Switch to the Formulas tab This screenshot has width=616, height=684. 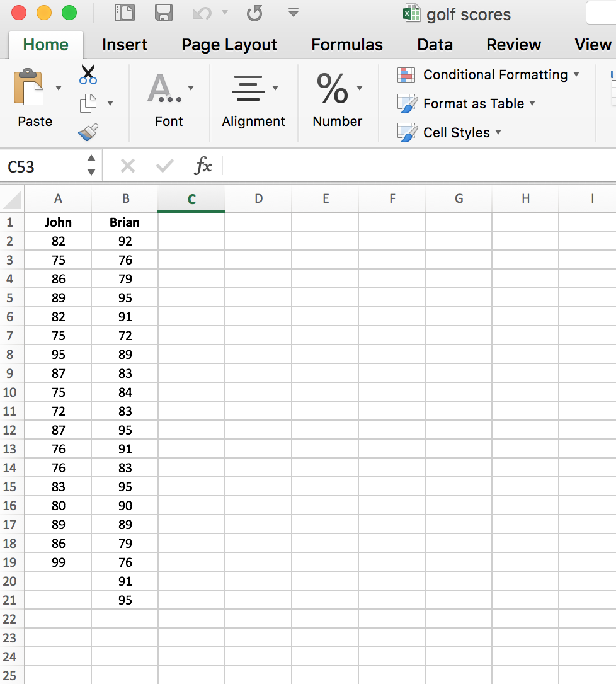[x=346, y=45]
